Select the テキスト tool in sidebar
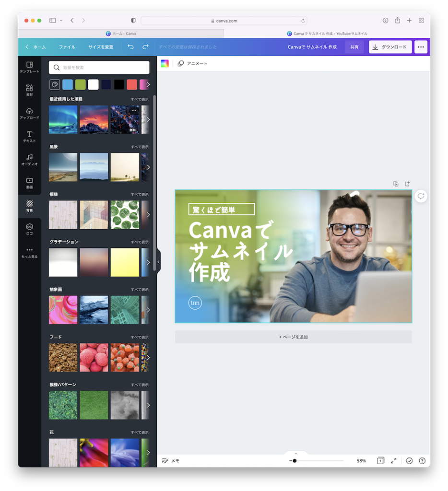This screenshot has height=491, width=448. [29, 137]
